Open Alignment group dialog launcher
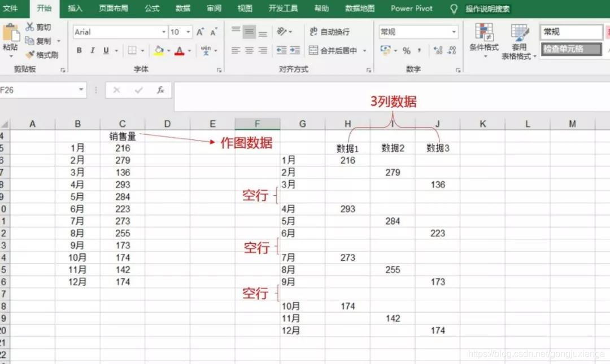Screen dimensions: 610x364 coord(368,70)
